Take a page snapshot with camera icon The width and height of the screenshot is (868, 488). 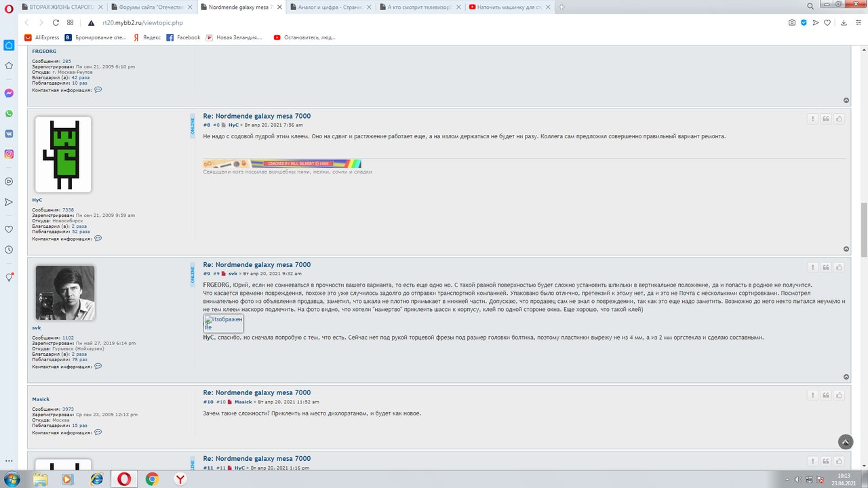tap(792, 22)
